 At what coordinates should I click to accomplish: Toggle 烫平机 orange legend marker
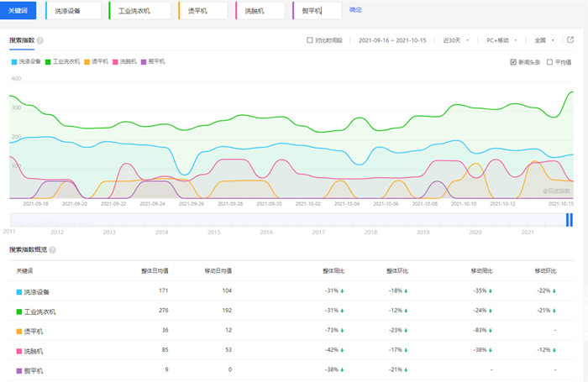pos(87,61)
